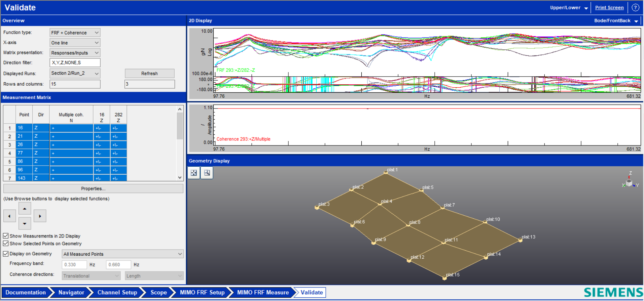The width and height of the screenshot is (644, 301).
Task: Go to the MIMO FRF Measure tab
Action: point(263,292)
